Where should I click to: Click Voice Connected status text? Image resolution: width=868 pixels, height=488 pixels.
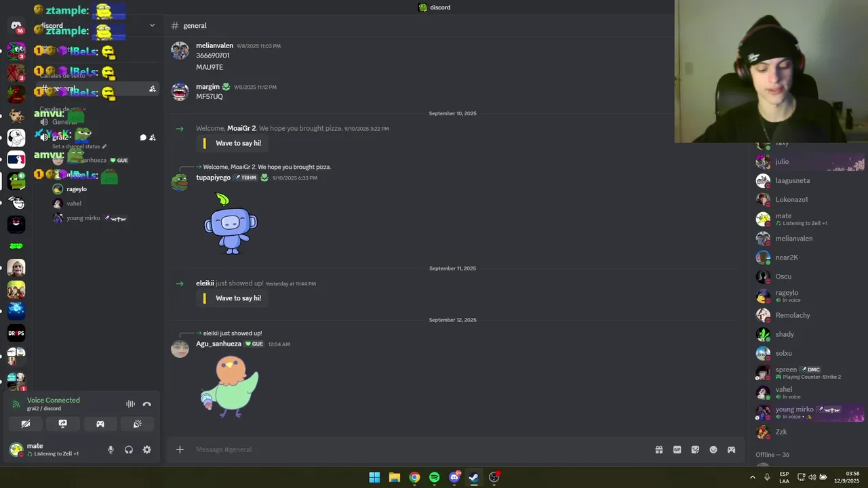coord(54,400)
